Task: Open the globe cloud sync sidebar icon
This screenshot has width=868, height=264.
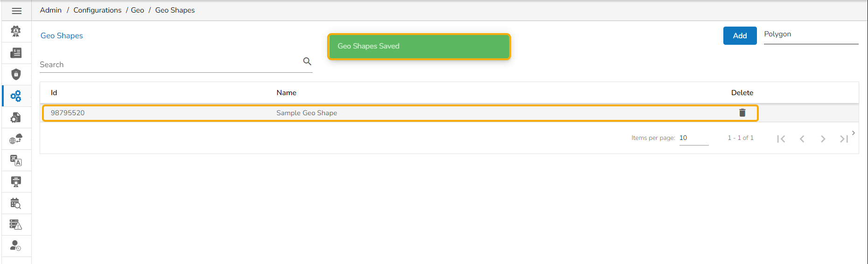Action: [x=16, y=139]
